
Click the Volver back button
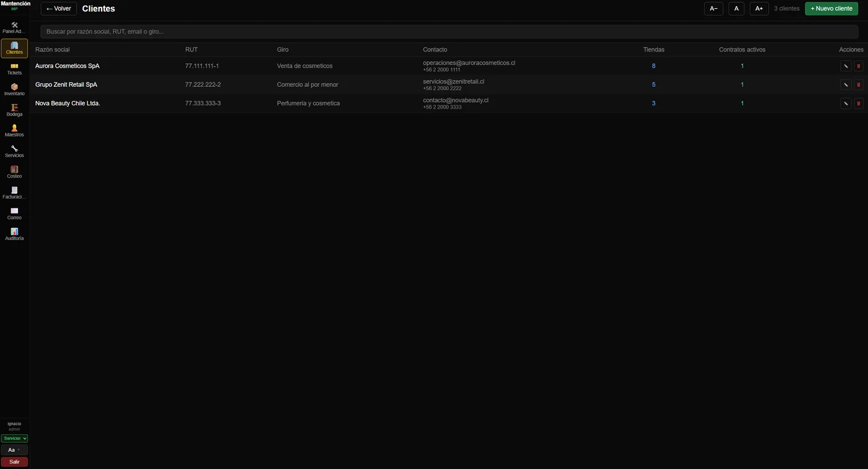pos(59,9)
